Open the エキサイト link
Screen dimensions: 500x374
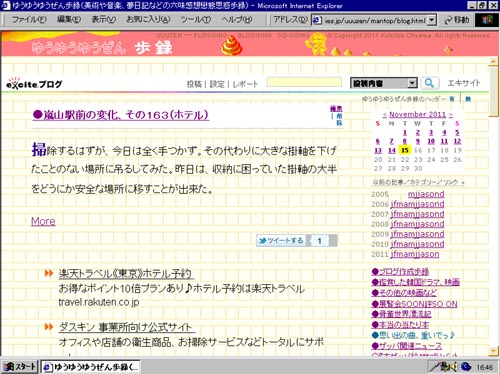click(464, 83)
